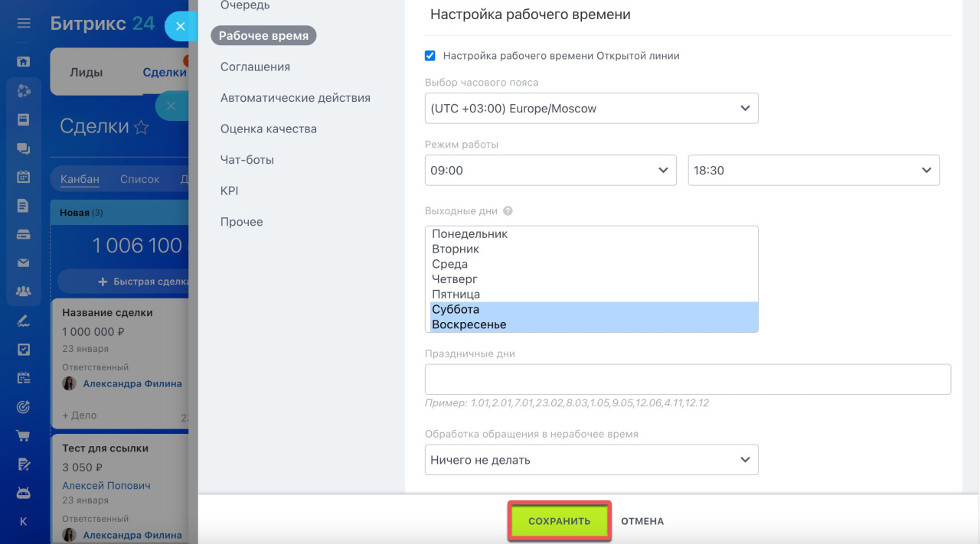Expand the 18:30 end time dropdown
Viewport: 980px width, 544px height.
coord(814,171)
